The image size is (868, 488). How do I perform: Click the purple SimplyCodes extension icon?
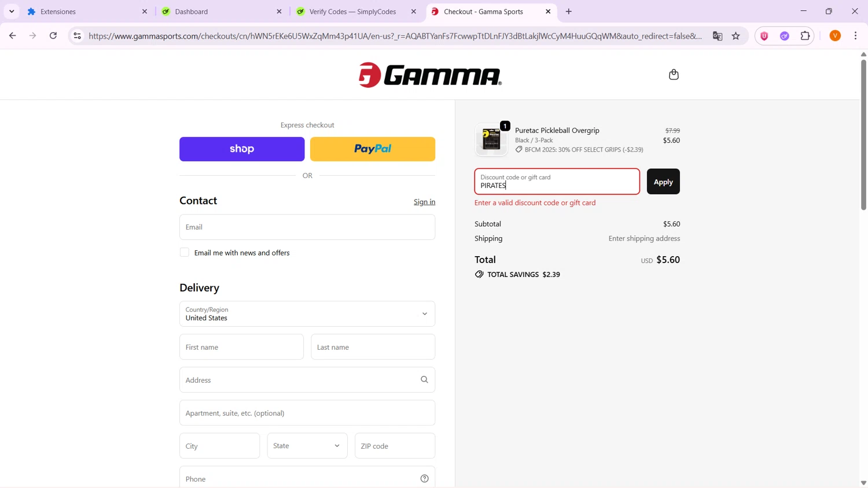pos(785,36)
